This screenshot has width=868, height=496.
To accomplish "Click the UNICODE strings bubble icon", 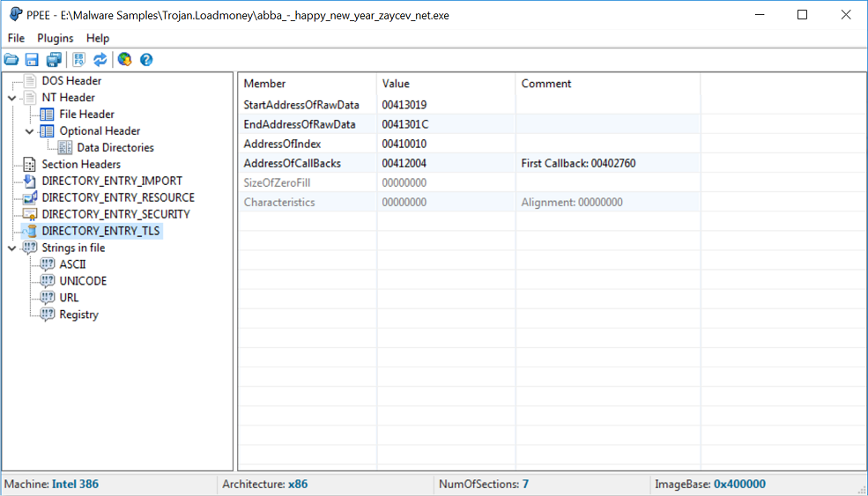I will (x=48, y=281).
